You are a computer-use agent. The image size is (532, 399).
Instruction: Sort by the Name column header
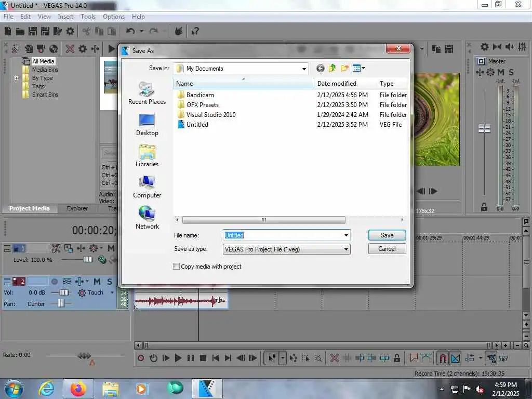pos(244,84)
